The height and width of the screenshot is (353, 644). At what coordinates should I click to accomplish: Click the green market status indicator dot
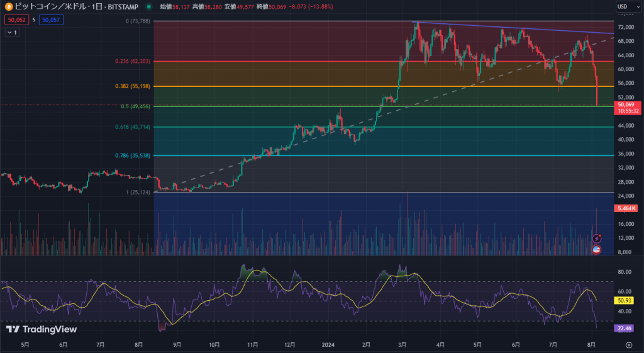(148, 7)
